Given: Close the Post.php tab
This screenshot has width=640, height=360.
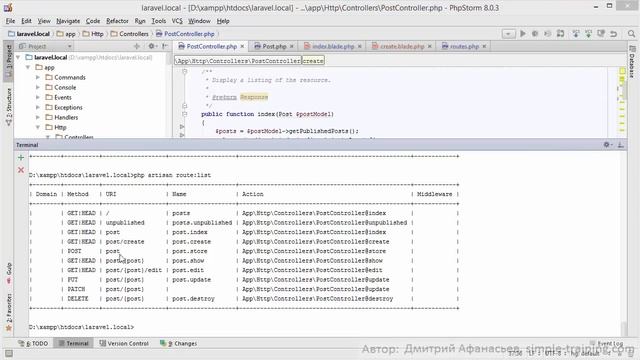Looking at the screenshot, I should [x=291, y=47].
